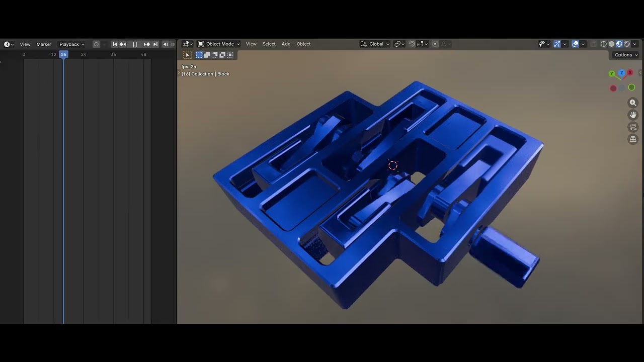Toggle the viewport overlays
The width and height of the screenshot is (644, 362).
(x=575, y=44)
